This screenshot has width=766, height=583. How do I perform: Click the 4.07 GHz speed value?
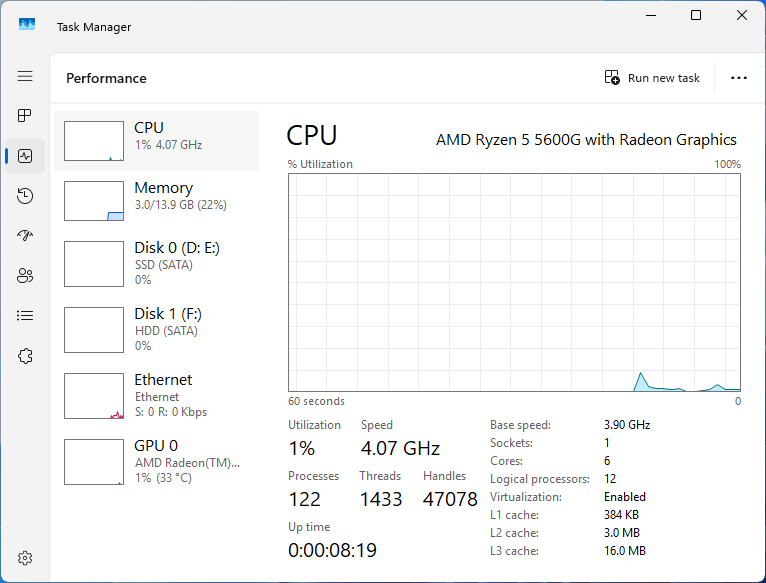click(x=400, y=448)
